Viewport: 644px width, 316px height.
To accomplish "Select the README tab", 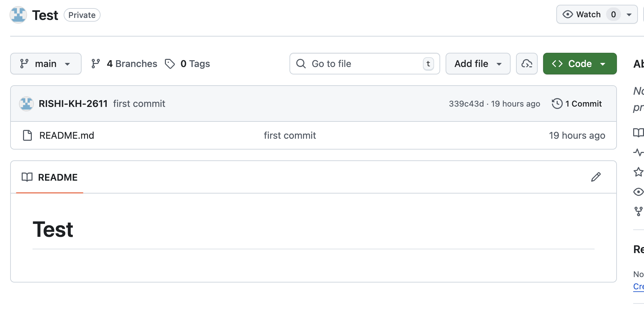I will (x=50, y=177).
